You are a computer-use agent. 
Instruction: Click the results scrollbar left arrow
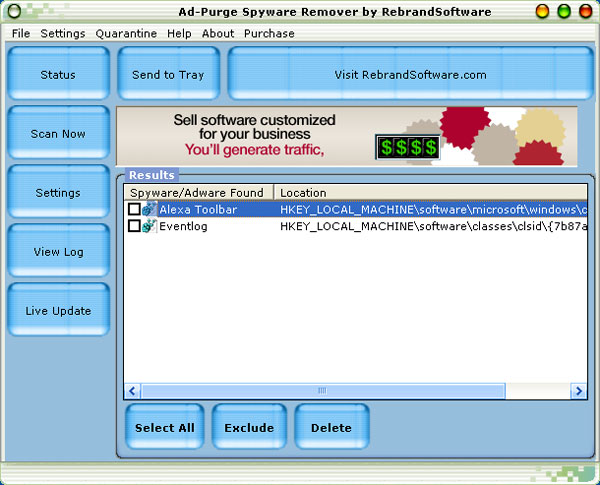tap(132, 391)
